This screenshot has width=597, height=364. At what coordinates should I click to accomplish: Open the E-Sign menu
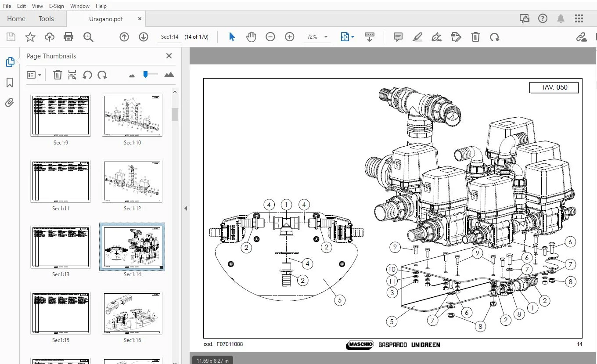57,6
